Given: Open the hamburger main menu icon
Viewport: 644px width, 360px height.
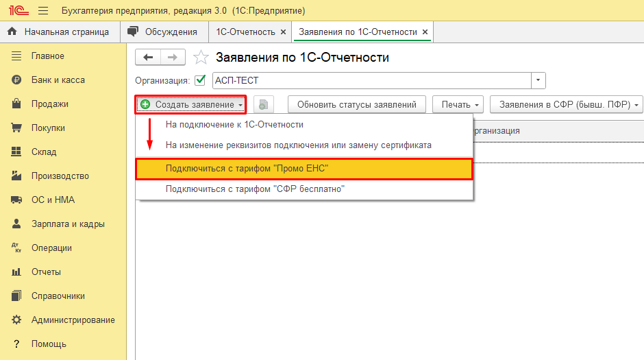Looking at the screenshot, I should (x=43, y=11).
